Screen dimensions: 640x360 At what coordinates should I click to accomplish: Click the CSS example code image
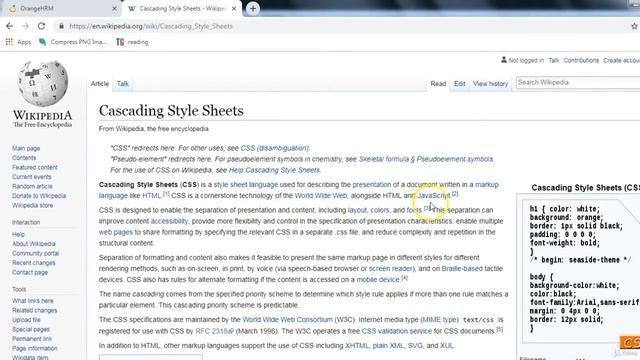[581, 270]
